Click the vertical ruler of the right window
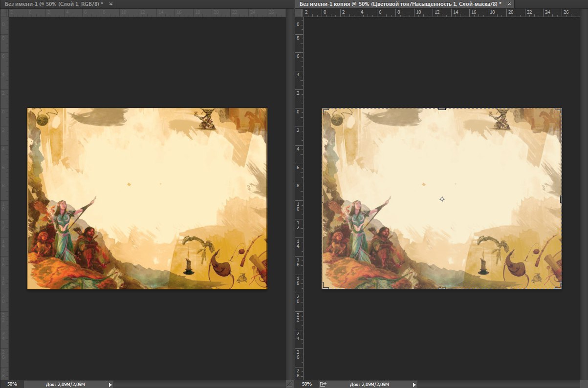Image resolution: width=588 pixels, height=388 pixels. click(x=299, y=198)
